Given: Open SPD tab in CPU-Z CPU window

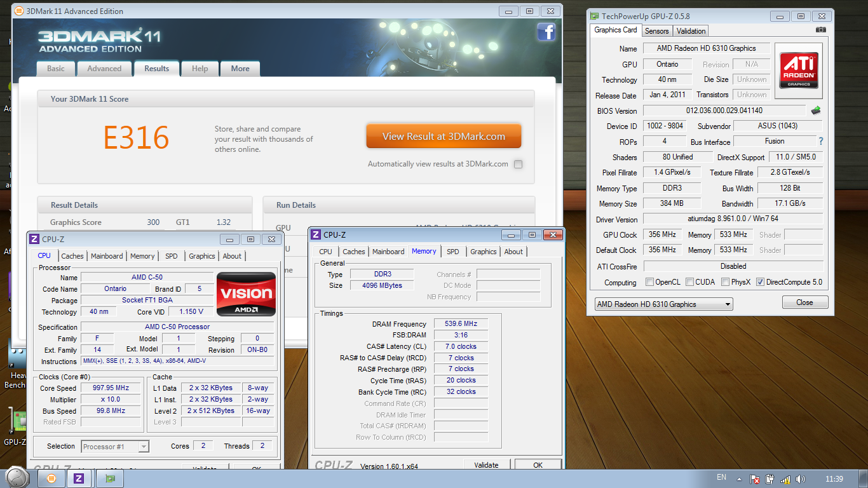Looking at the screenshot, I should coord(172,256).
